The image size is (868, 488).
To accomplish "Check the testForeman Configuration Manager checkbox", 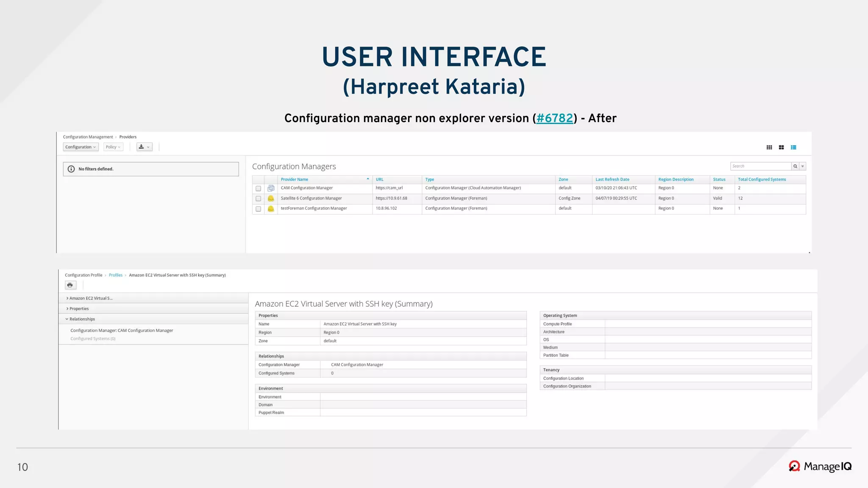I will [x=258, y=209].
